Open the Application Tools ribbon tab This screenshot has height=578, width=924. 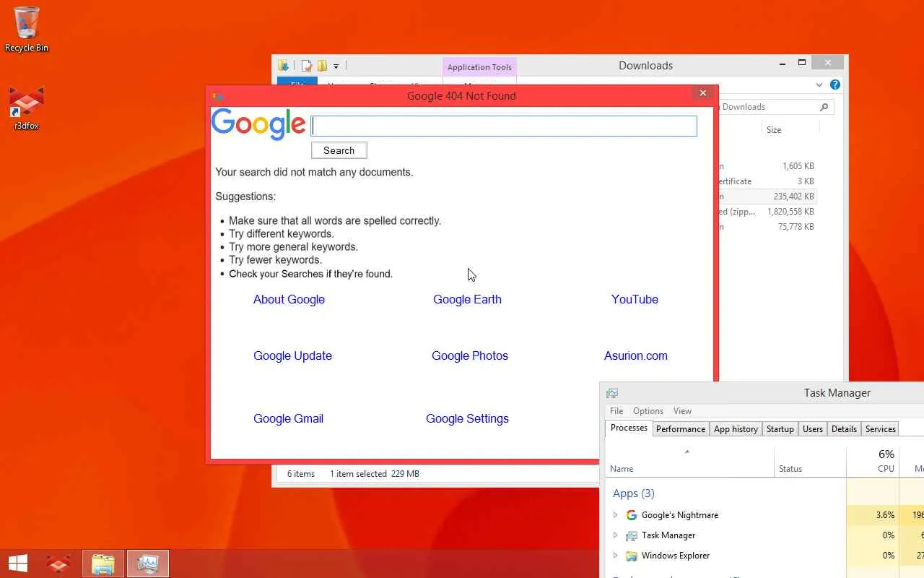(x=479, y=67)
